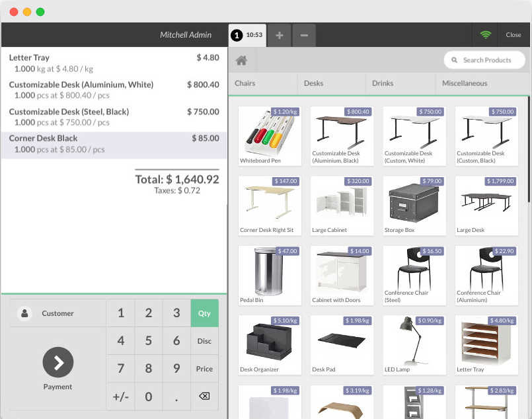
Task: Tap the +/- sign key
Action: click(x=121, y=397)
